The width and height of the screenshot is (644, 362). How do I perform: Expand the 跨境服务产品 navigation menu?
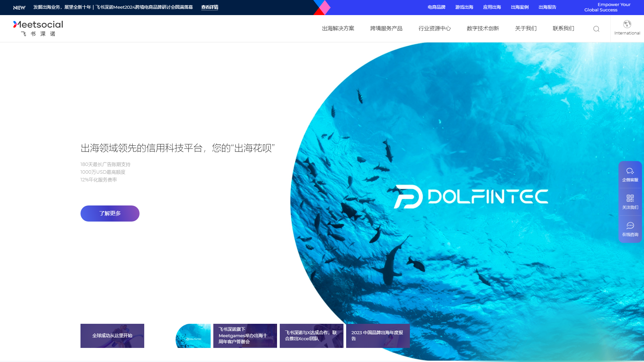386,28
